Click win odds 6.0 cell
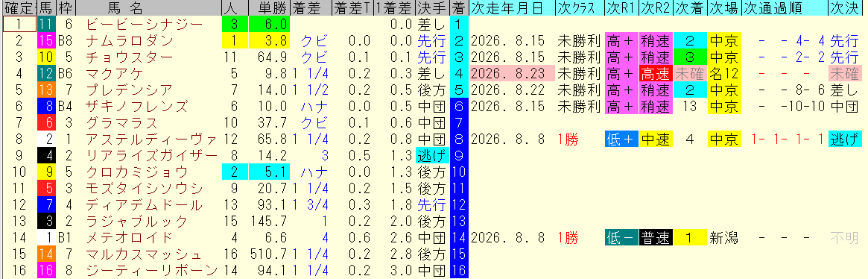 click(269, 25)
